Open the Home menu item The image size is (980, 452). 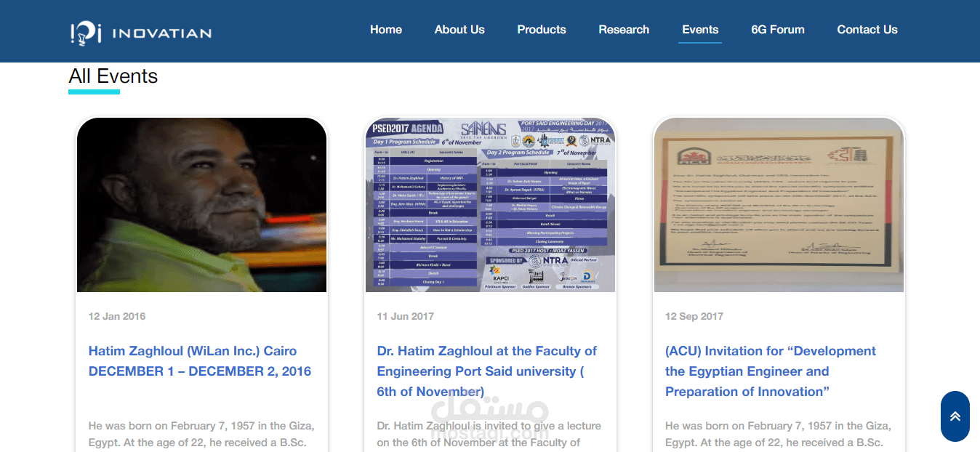[386, 30]
